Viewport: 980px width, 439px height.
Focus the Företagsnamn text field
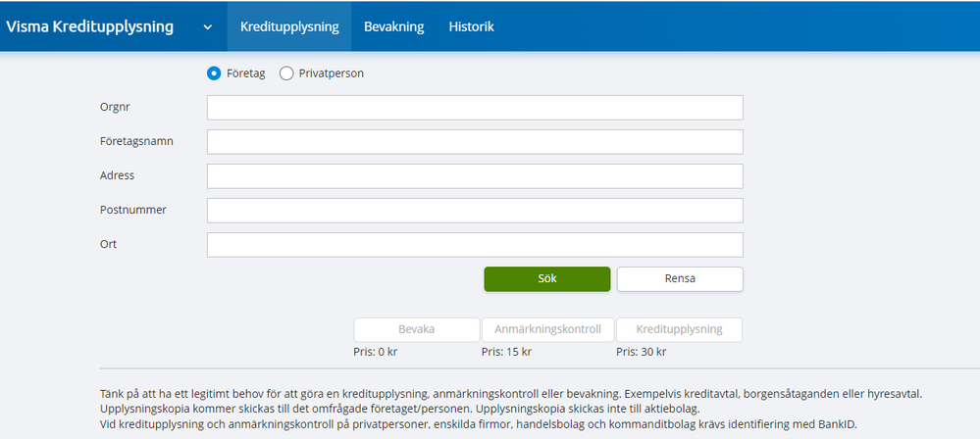(475, 142)
